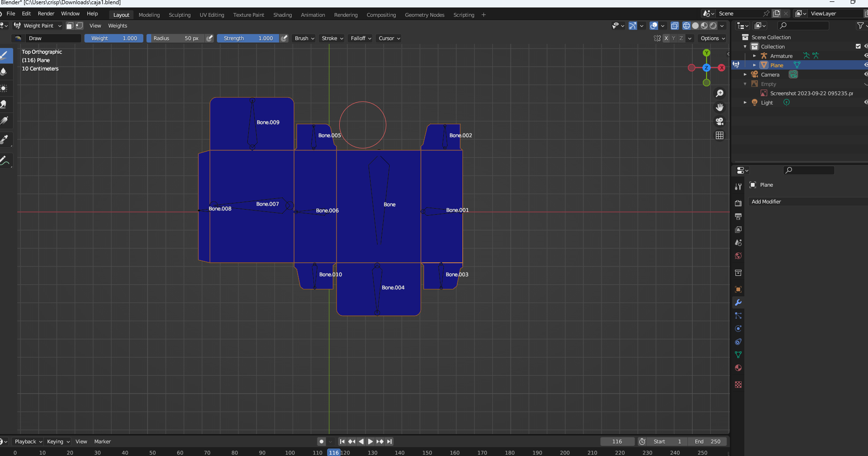Open the Object properties tab
The height and width of the screenshot is (456, 868).
[738, 289]
